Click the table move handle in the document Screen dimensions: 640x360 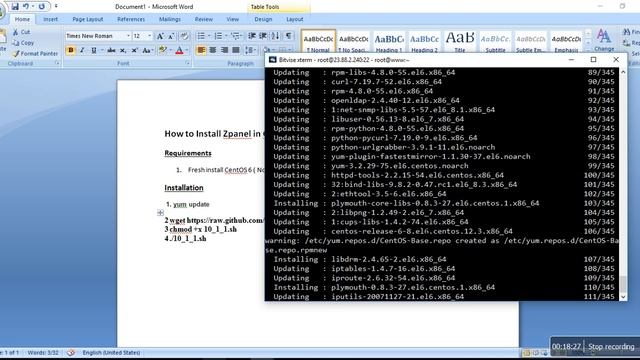click(x=160, y=213)
